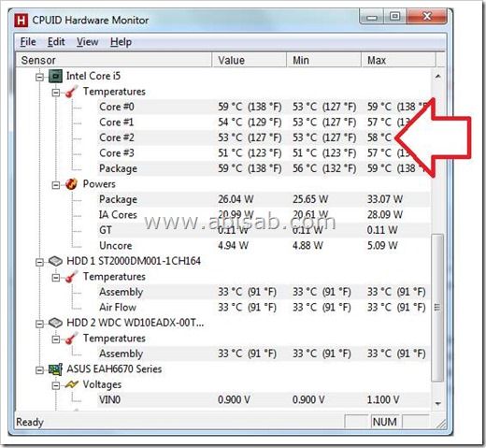Select the Core #1 row
486x448 pixels.
[264, 122]
